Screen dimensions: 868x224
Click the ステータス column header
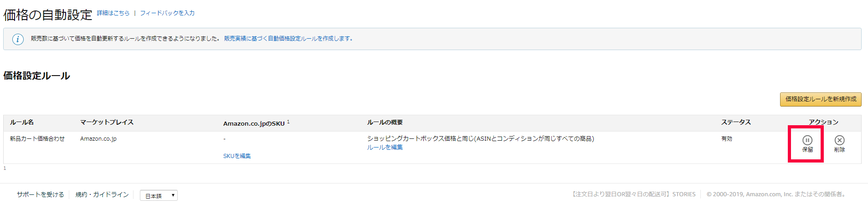[x=736, y=122]
